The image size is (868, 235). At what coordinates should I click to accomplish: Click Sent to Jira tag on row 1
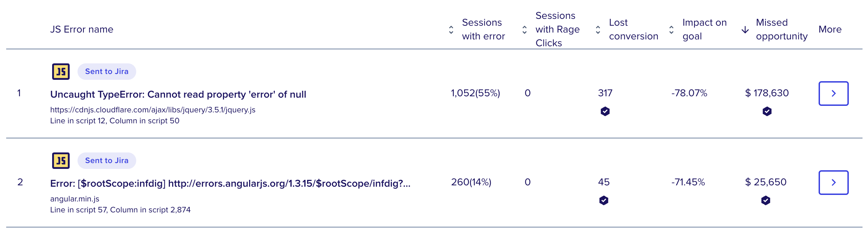click(107, 72)
